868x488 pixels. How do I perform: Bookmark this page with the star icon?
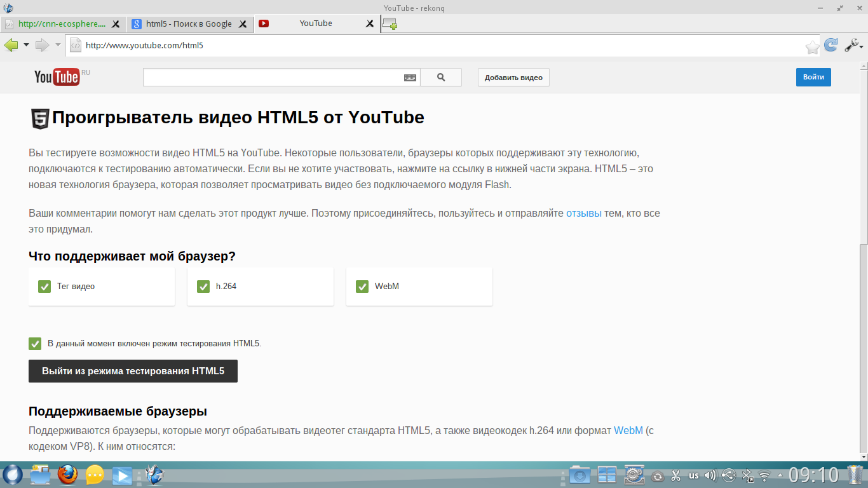tap(812, 46)
